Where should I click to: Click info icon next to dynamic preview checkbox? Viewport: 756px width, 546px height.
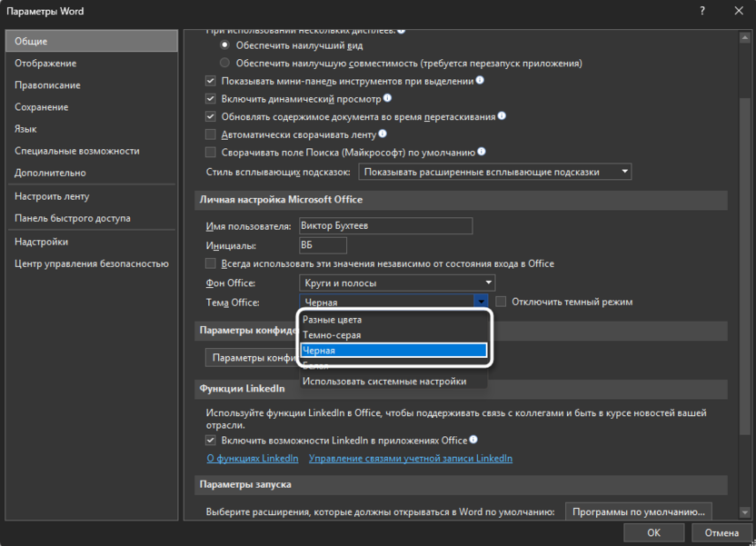(387, 98)
